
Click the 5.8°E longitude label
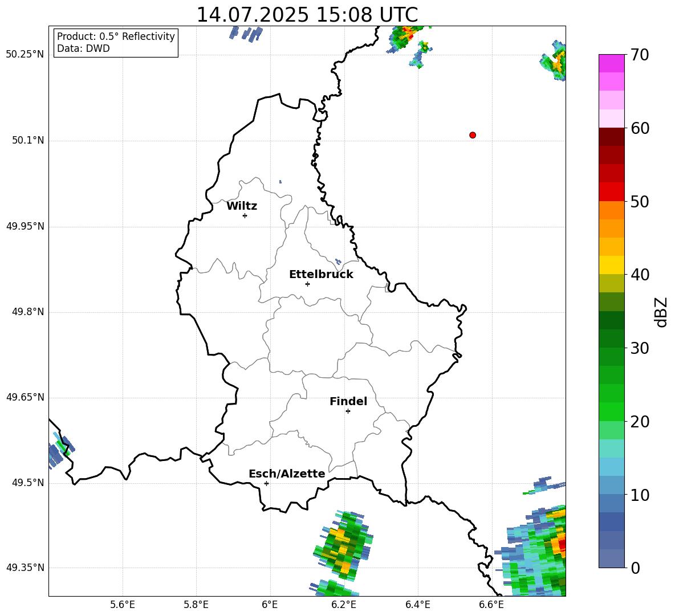[196, 605]
